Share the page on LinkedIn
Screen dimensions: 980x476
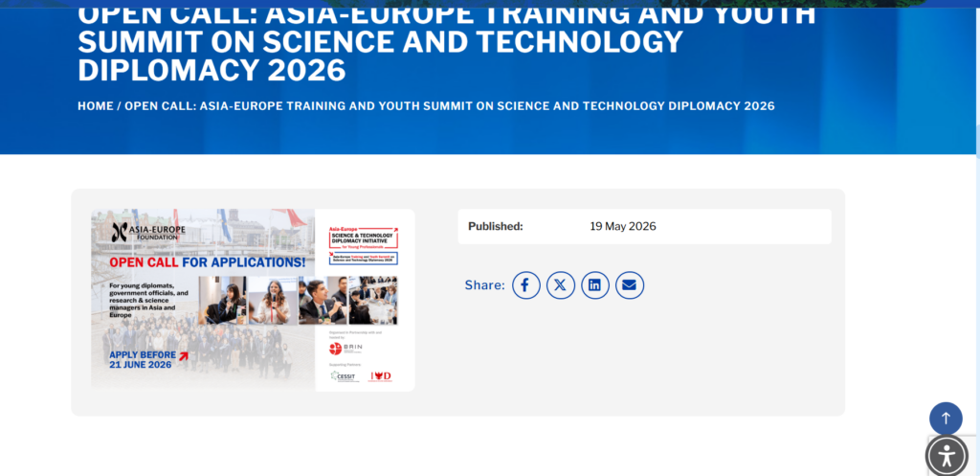tap(595, 285)
